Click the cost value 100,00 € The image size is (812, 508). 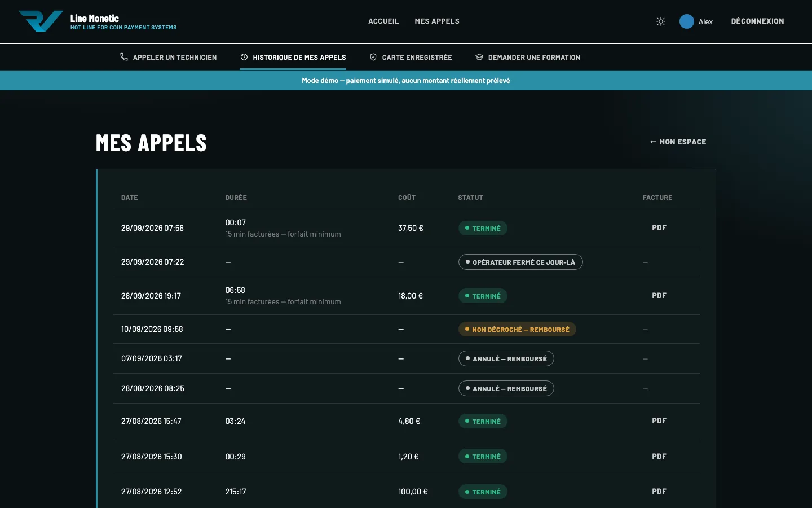(413, 492)
